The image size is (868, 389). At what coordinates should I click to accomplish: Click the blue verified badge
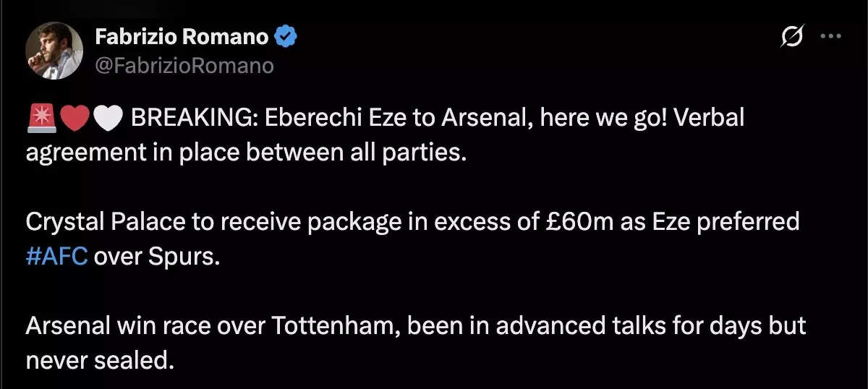coord(288,35)
